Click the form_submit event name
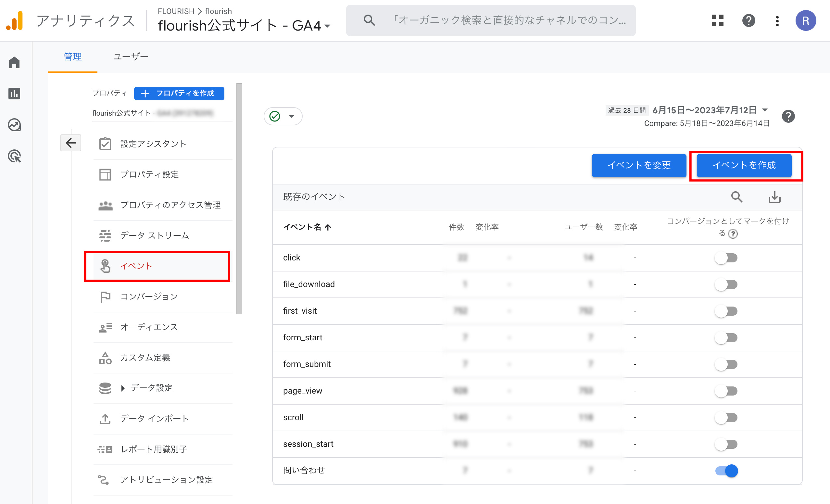 307,364
